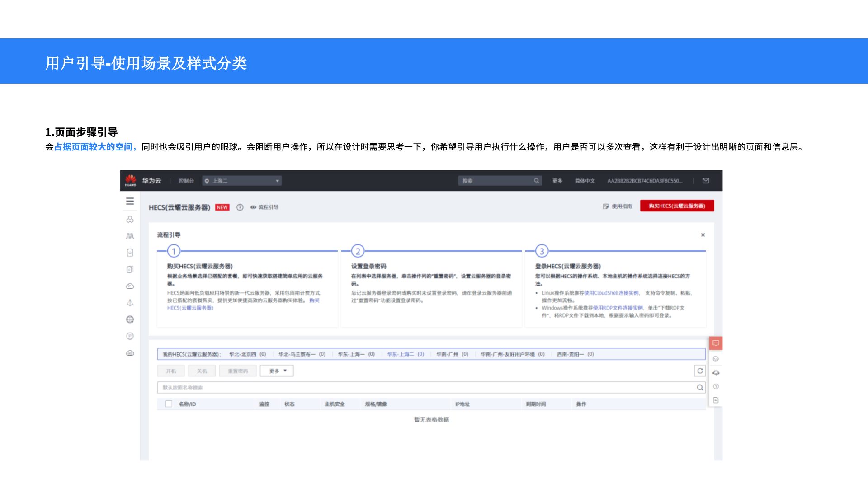
Task: Open the 上海二 region dropdown
Action: tap(242, 181)
